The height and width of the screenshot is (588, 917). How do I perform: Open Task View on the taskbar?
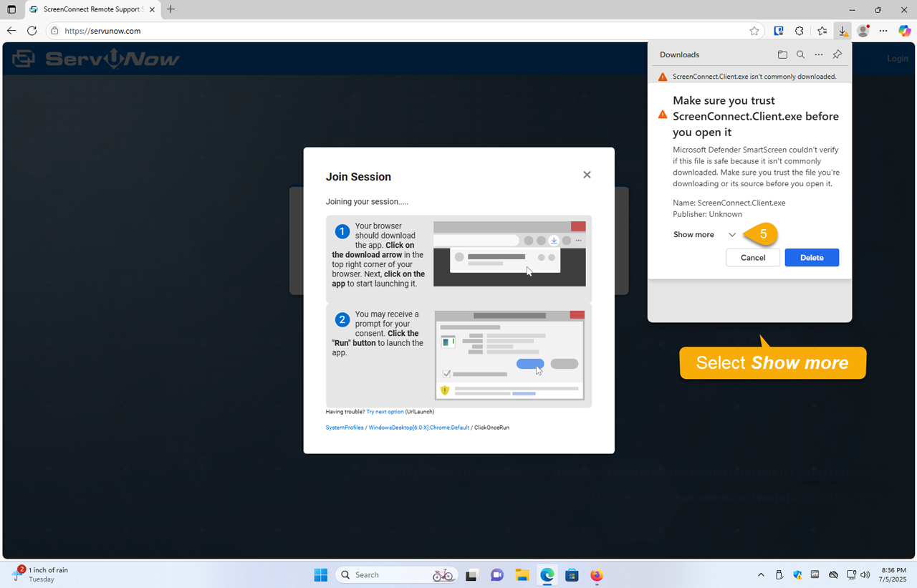pyautogui.click(x=471, y=575)
